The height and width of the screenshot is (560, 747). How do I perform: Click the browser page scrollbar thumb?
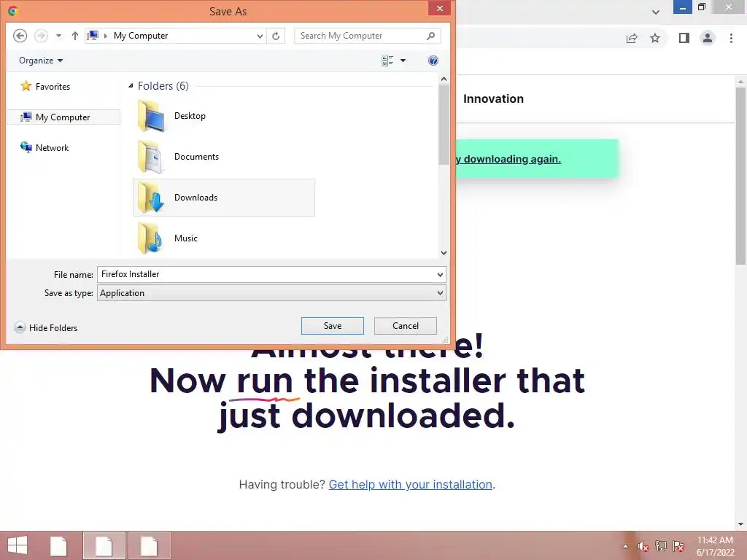(740, 176)
